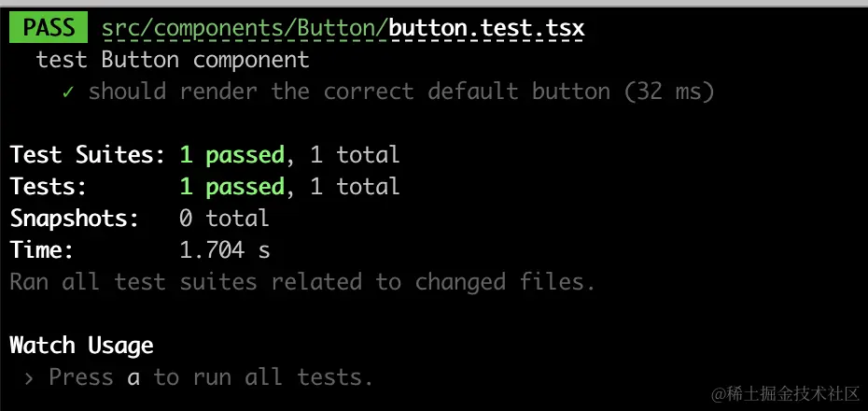Viewport: 868px width, 411px height.
Task: Click the Time label
Action: point(42,250)
